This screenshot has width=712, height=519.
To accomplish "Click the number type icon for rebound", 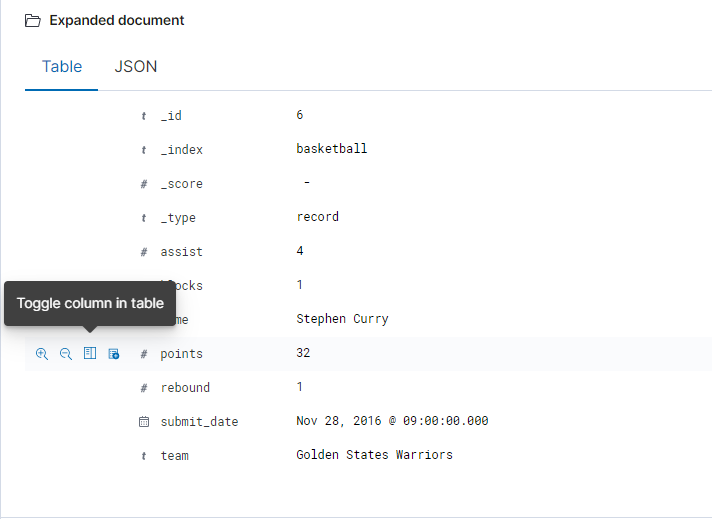I will [144, 388].
